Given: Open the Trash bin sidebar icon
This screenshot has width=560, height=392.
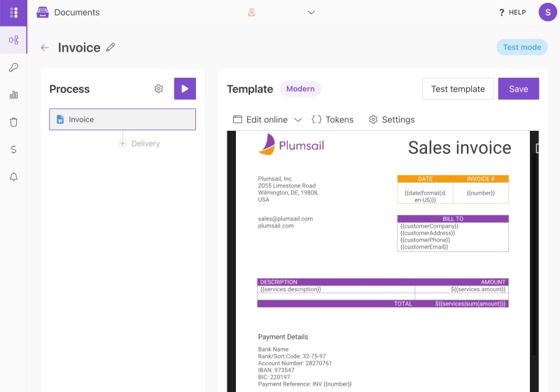Looking at the screenshot, I should pos(13,122).
